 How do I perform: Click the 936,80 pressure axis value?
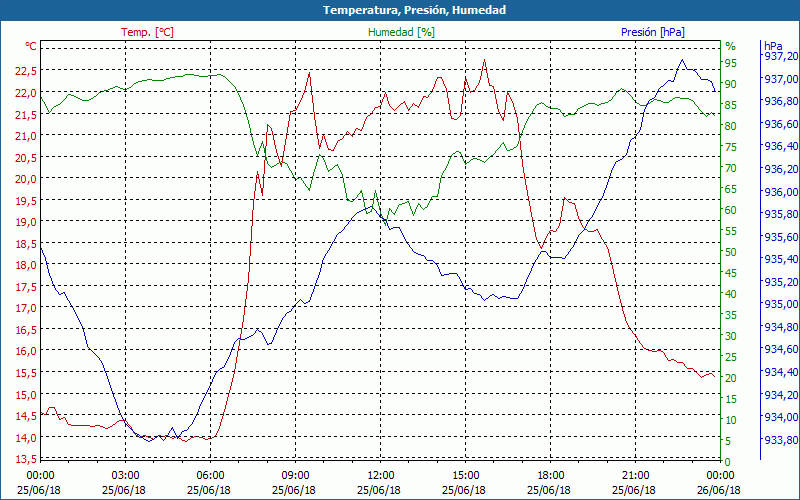[780, 102]
